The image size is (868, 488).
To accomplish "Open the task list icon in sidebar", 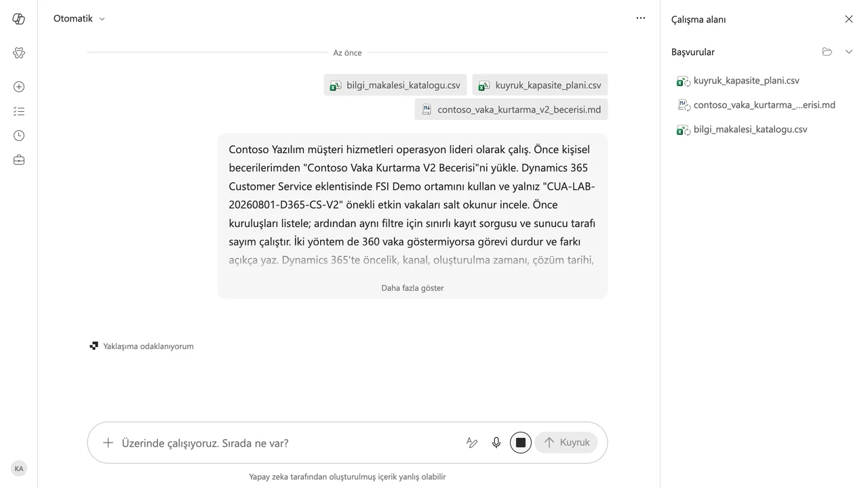I will 19,111.
